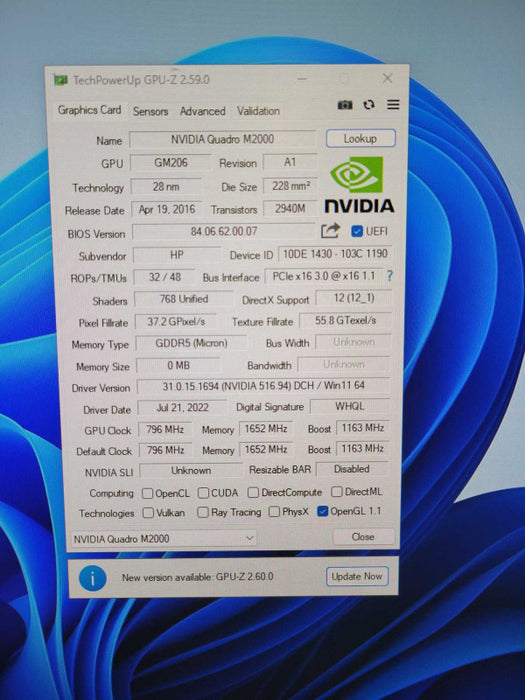
Task: Toggle the UEFI checkbox
Action: click(357, 231)
